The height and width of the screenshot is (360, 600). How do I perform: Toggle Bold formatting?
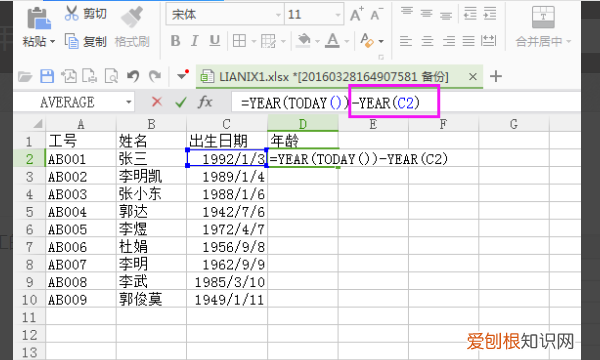175,41
